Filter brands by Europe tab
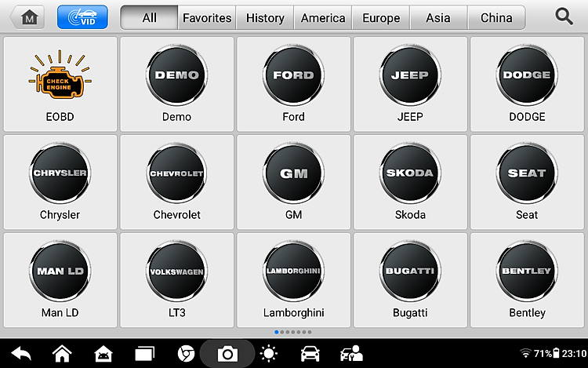 381,17
